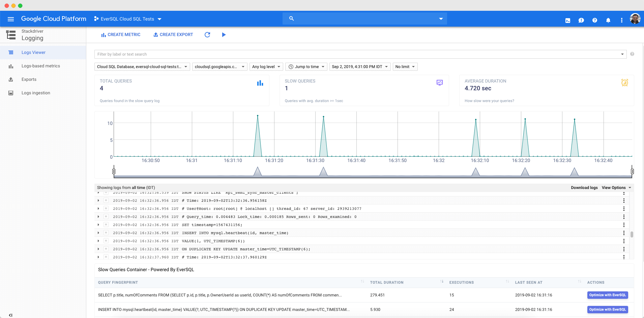Image resolution: width=644 pixels, height=318 pixels.
Task: Open more menu for '# Query_time' log row
Action: [x=624, y=217]
